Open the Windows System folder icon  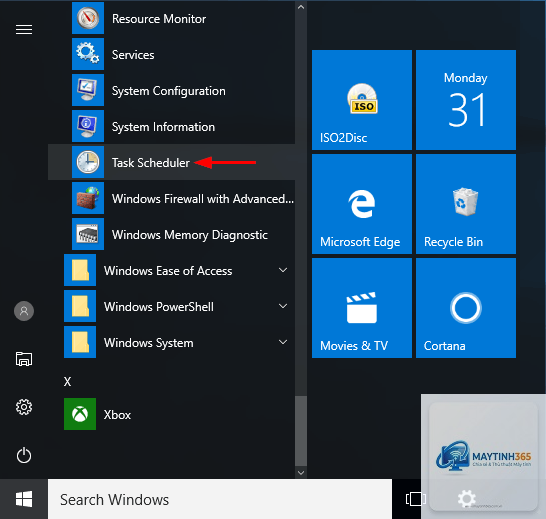click(80, 342)
